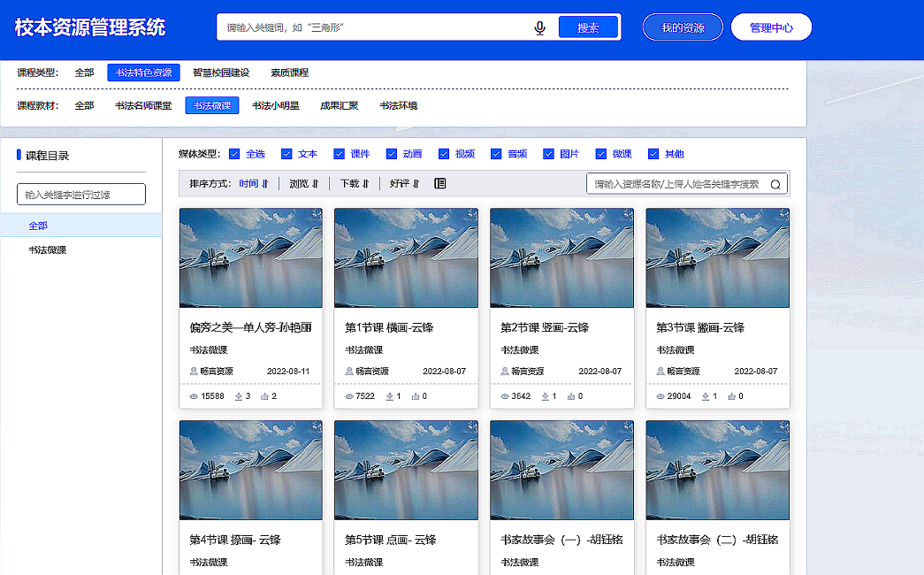Image resolution: width=924 pixels, height=575 pixels.
Task: Click uploader user icon on 第2节课 竖画 card
Action: 505,372
